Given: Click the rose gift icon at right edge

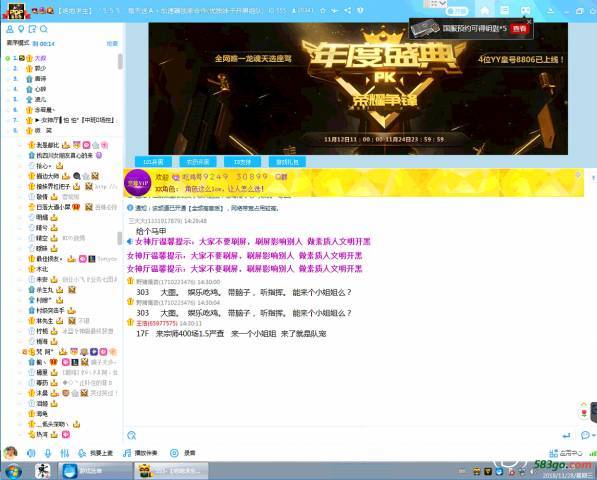Looking at the screenshot, I should point(584,413).
